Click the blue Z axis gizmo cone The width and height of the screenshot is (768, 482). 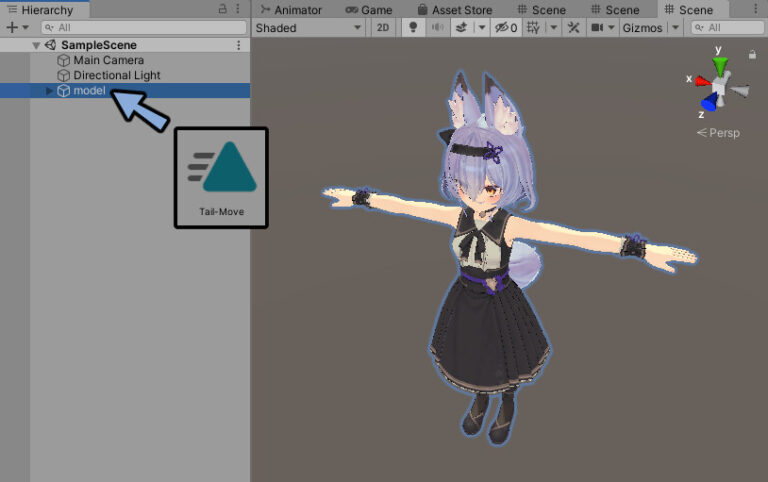(x=709, y=102)
